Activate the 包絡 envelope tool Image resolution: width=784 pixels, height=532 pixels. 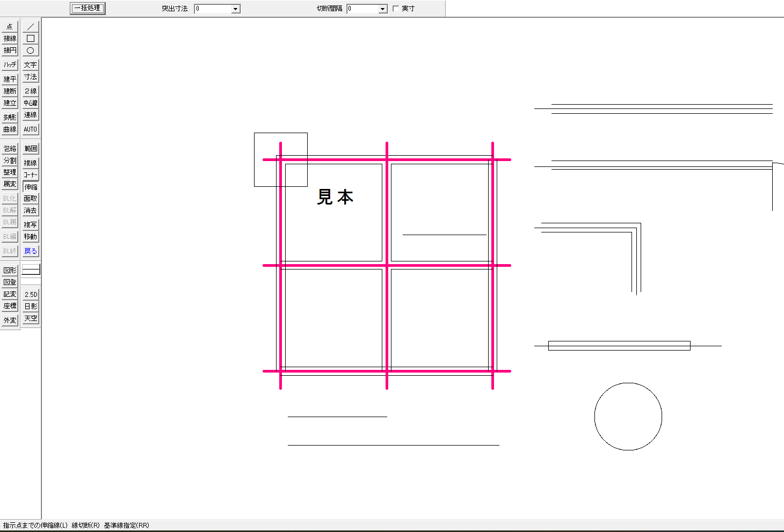click(10, 148)
